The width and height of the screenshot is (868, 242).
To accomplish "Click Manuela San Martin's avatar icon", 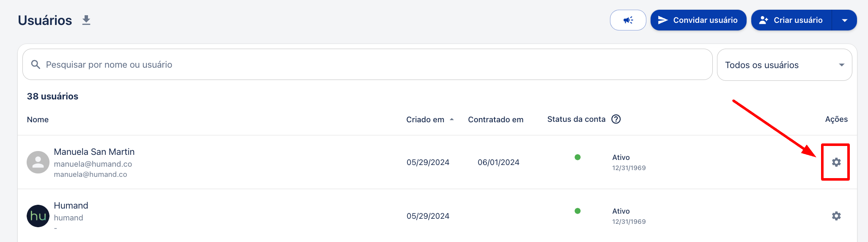I will (x=38, y=162).
